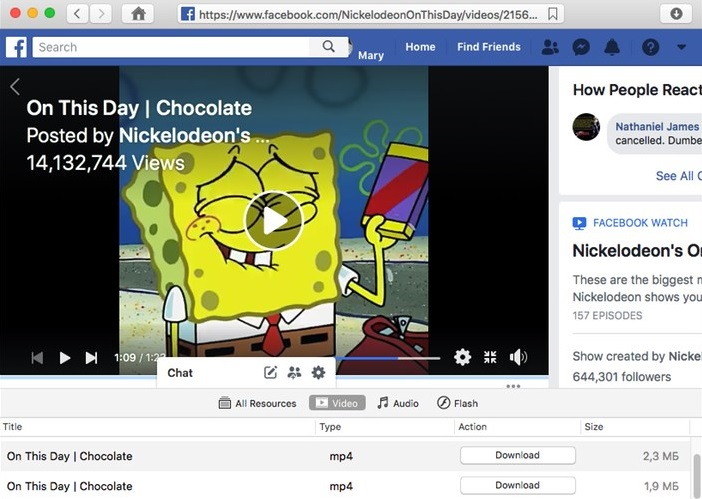
Task: Click the Facebook help question mark icon
Action: 650,47
